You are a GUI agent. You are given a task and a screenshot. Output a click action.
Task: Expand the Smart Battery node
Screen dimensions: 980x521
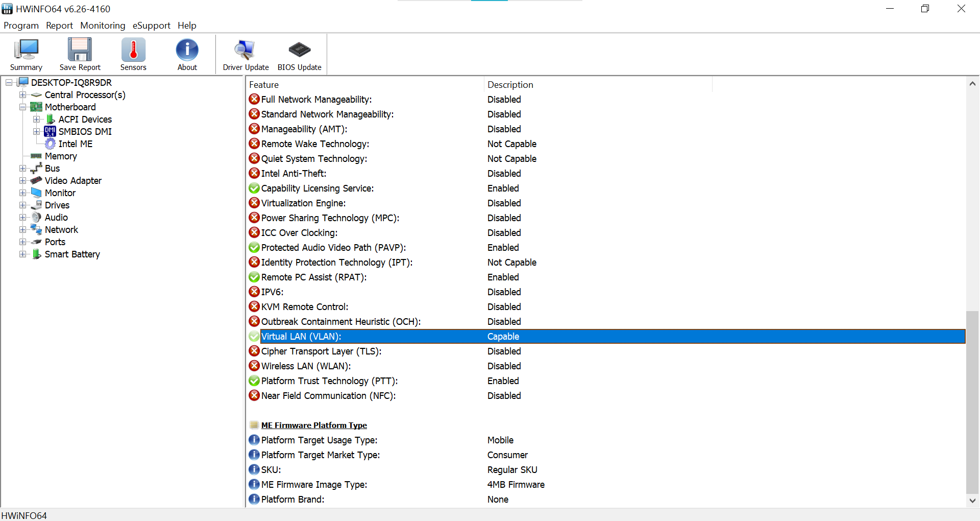tap(22, 254)
